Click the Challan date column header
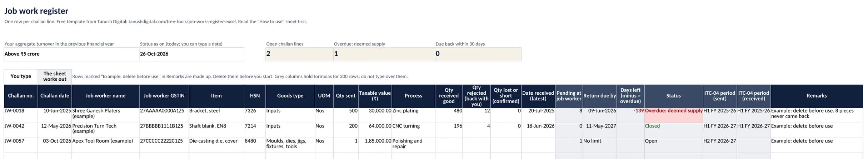The image size is (868, 159). click(55, 96)
